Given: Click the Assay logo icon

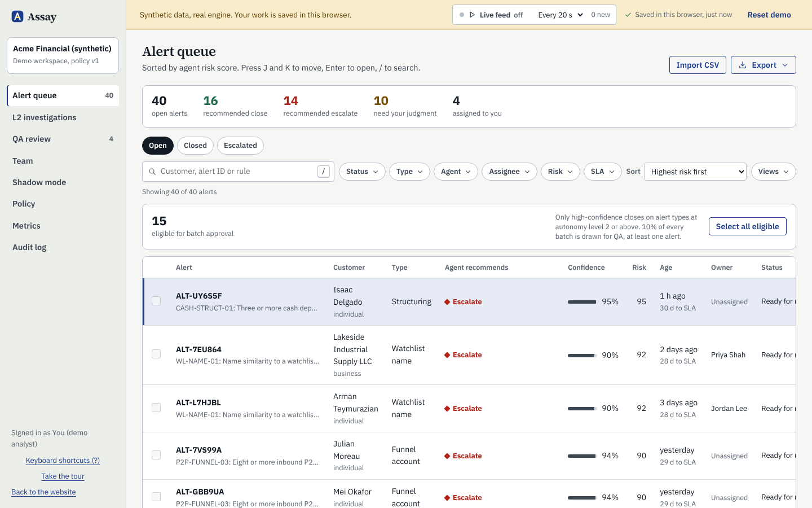Looking at the screenshot, I should coord(17,16).
